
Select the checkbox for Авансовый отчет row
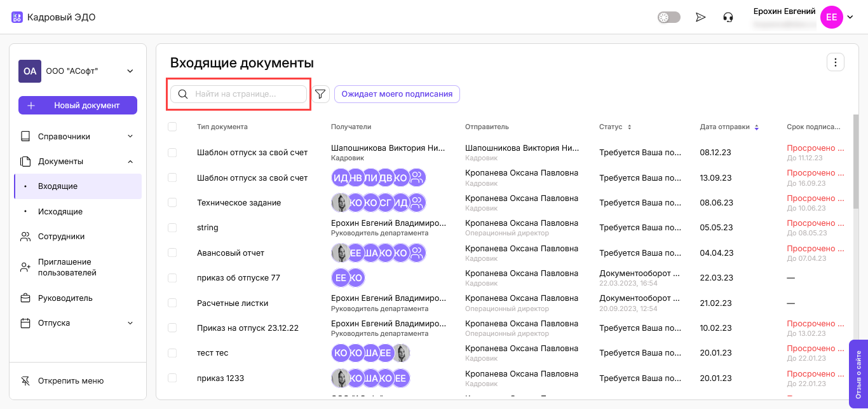172,253
